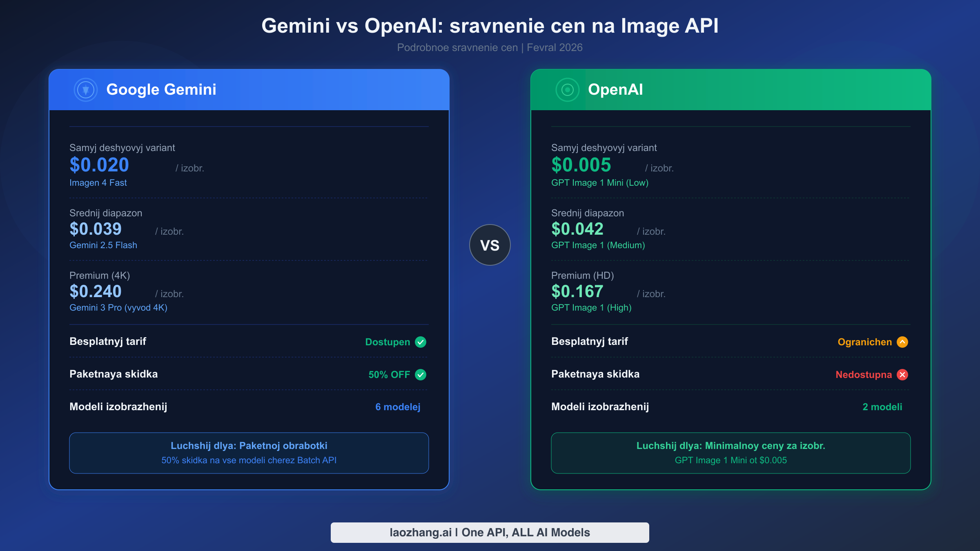Click the Imagen 4 Fast label
Screen dimensions: 980x551
tap(98, 183)
